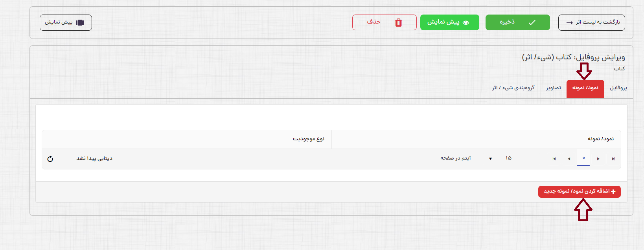
Task: Click the نمود/نمونه column header
Action: pos(600,139)
